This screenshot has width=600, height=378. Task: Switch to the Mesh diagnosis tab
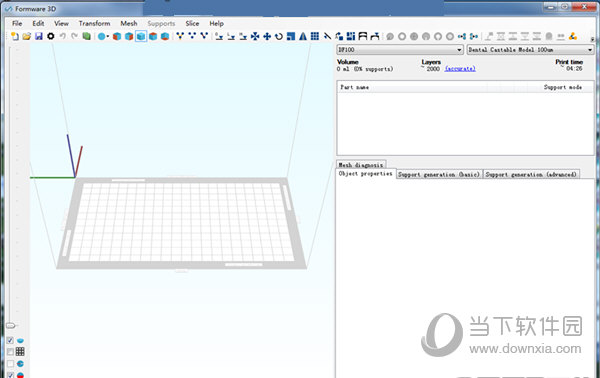click(361, 165)
